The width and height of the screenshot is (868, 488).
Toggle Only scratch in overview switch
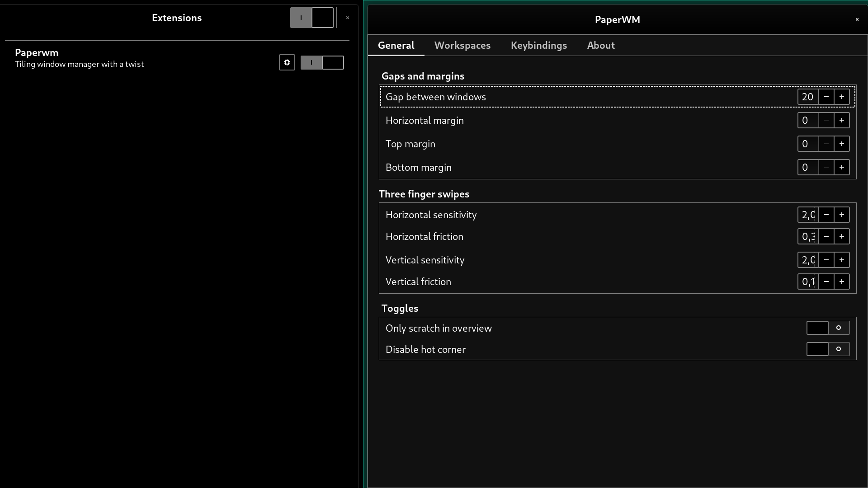point(828,328)
